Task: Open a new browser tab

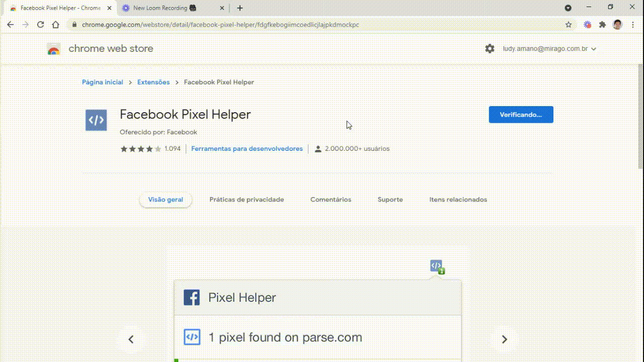Action: 240,8
